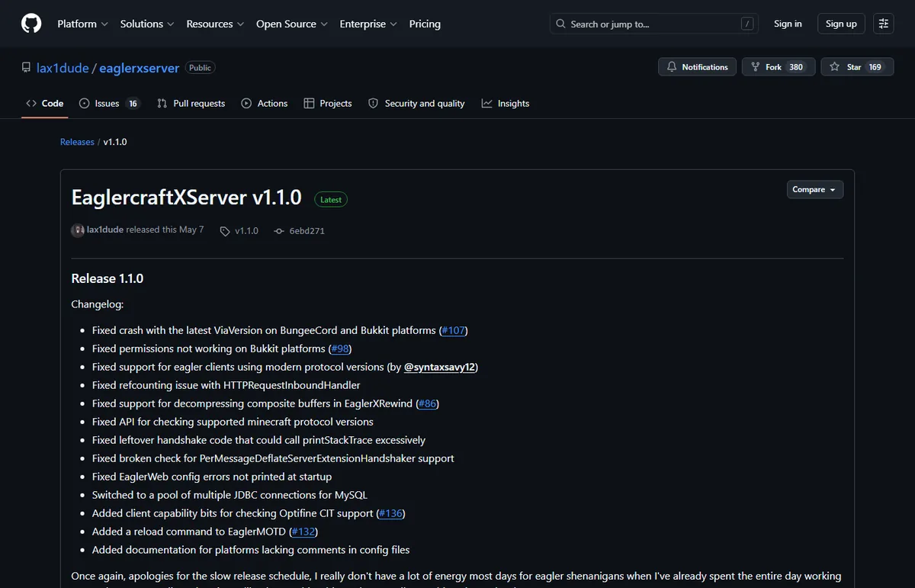This screenshot has width=915, height=588.
Task: Open issue #136 link
Action: pyautogui.click(x=390, y=513)
